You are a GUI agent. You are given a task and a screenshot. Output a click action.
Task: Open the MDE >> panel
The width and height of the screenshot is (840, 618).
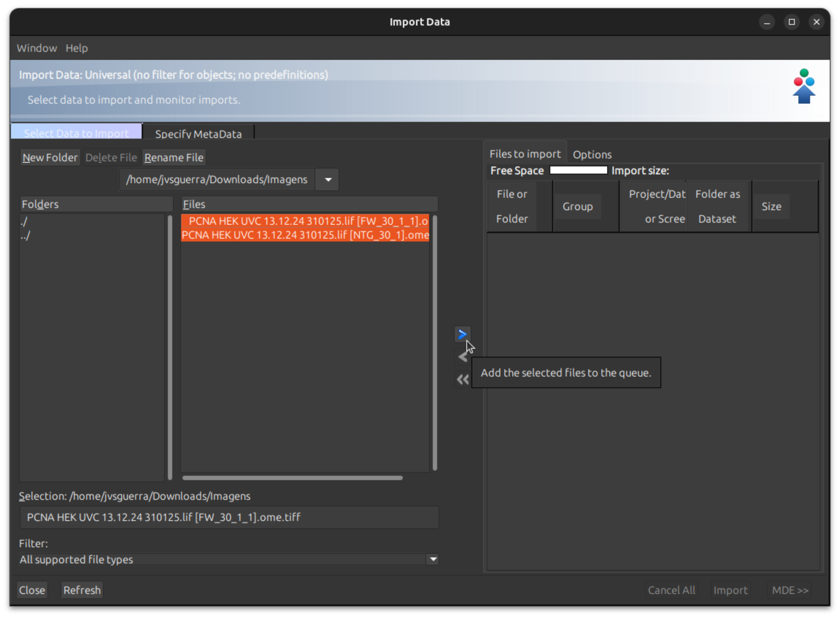pyautogui.click(x=790, y=590)
